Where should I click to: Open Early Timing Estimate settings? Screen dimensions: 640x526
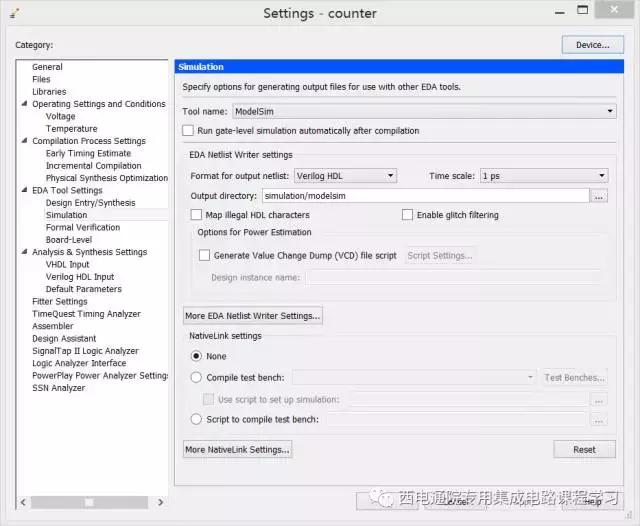click(88, 153)
